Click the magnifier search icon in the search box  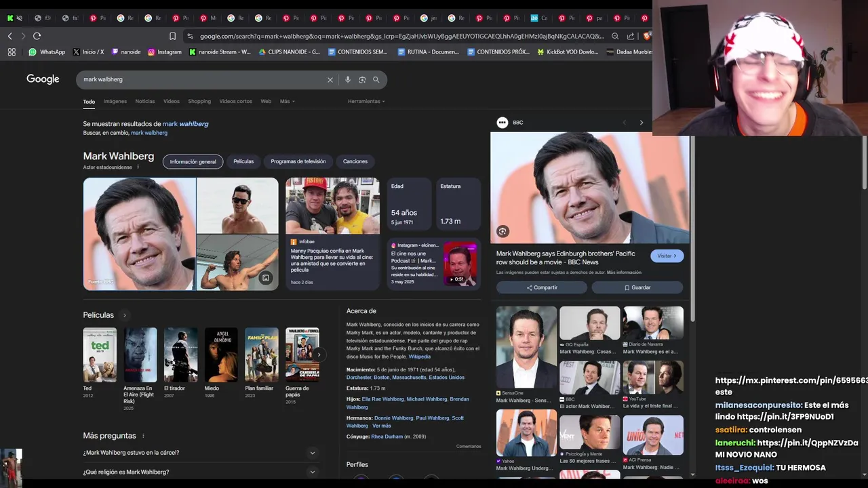pyautogui.click(x=376, y=80)
